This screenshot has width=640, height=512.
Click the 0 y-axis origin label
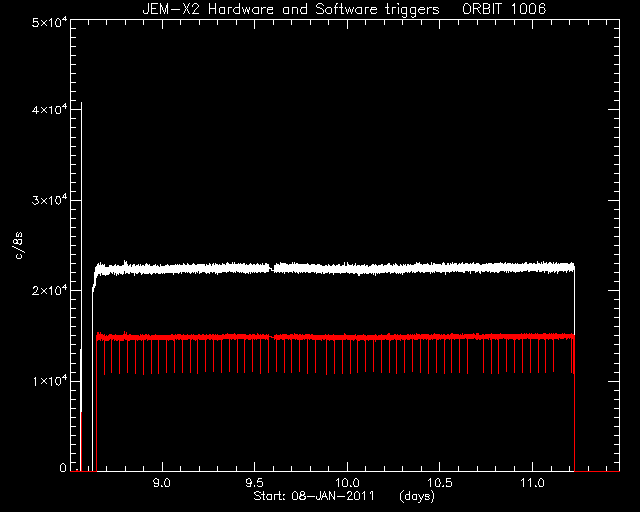[x=63, y=467]
